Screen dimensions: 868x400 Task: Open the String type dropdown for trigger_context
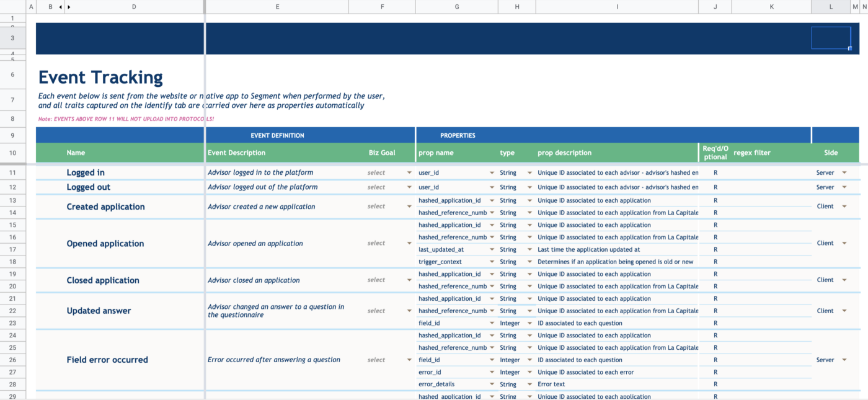coord(529,262)
